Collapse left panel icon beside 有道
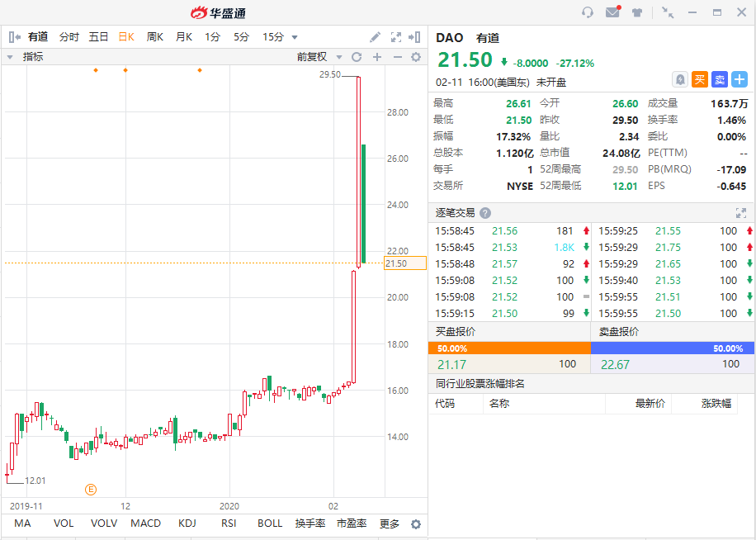The height and width of the screenshot is (540, 756). 15,36
